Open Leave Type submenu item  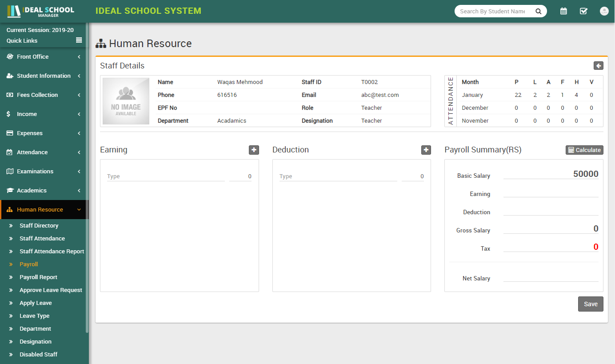34,316
